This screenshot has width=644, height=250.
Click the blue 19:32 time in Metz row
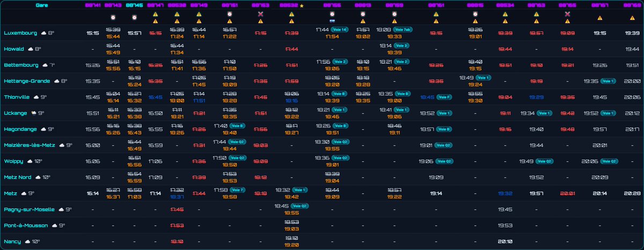tap(506, 194)
